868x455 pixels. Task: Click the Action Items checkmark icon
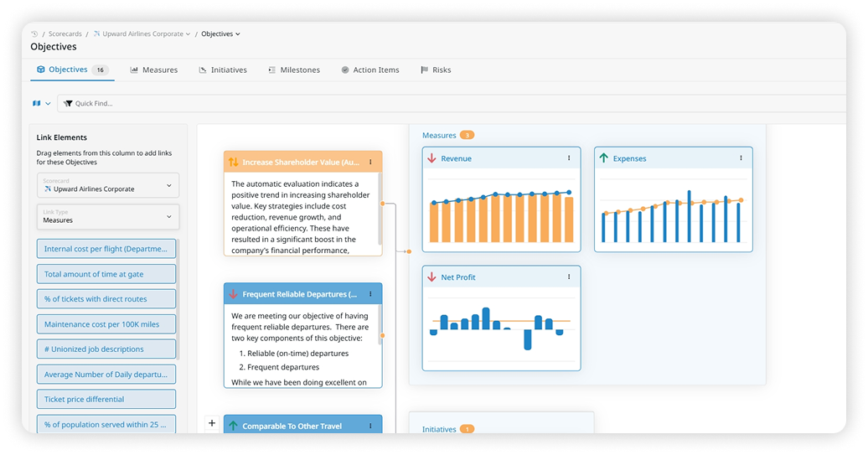345,70
